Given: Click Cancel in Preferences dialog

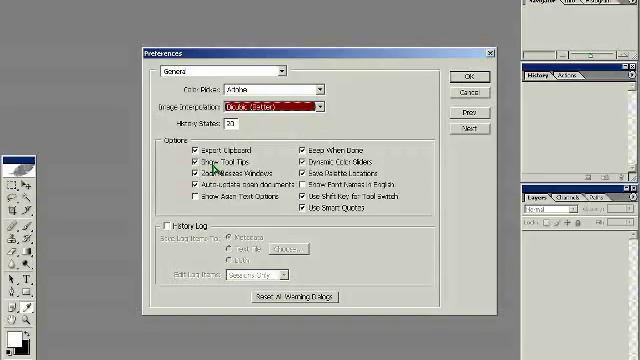Looking at the screenshot, I should click(470, 93).
